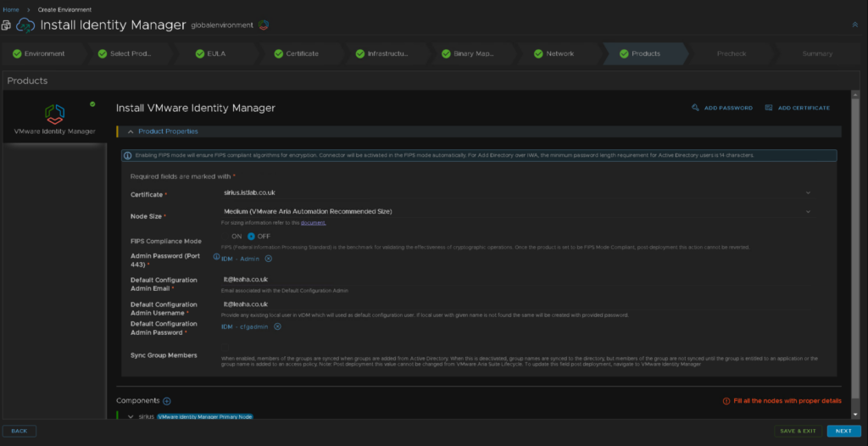This screenshot has height=446, width=868.
Task: Click green check icon on Network step
Action: [x=538, y=53]
